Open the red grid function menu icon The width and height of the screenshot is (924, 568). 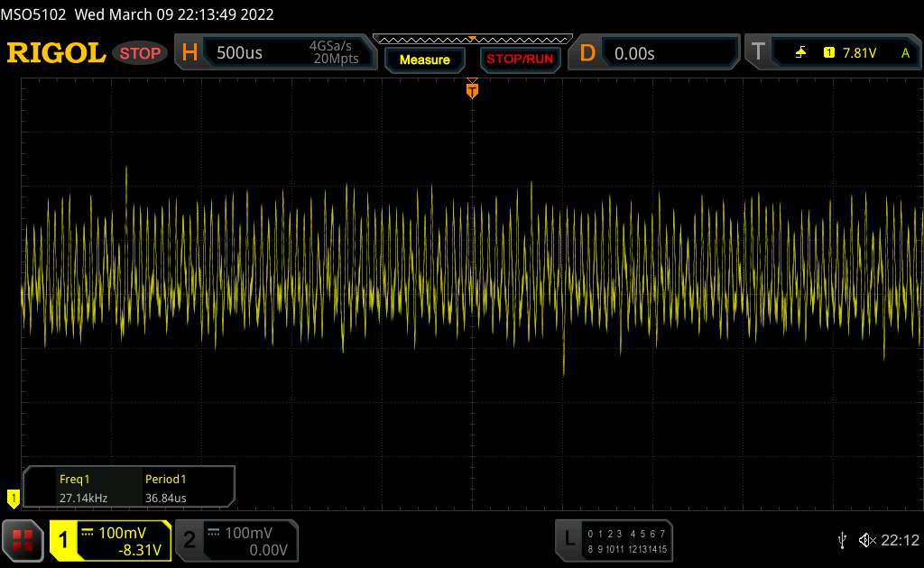point(23,540)
